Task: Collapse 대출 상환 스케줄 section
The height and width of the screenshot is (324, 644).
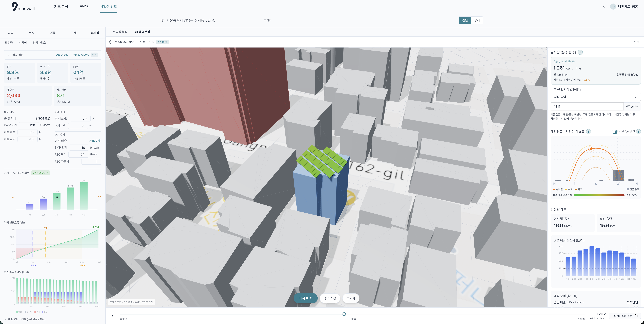Action: (25, 319)
